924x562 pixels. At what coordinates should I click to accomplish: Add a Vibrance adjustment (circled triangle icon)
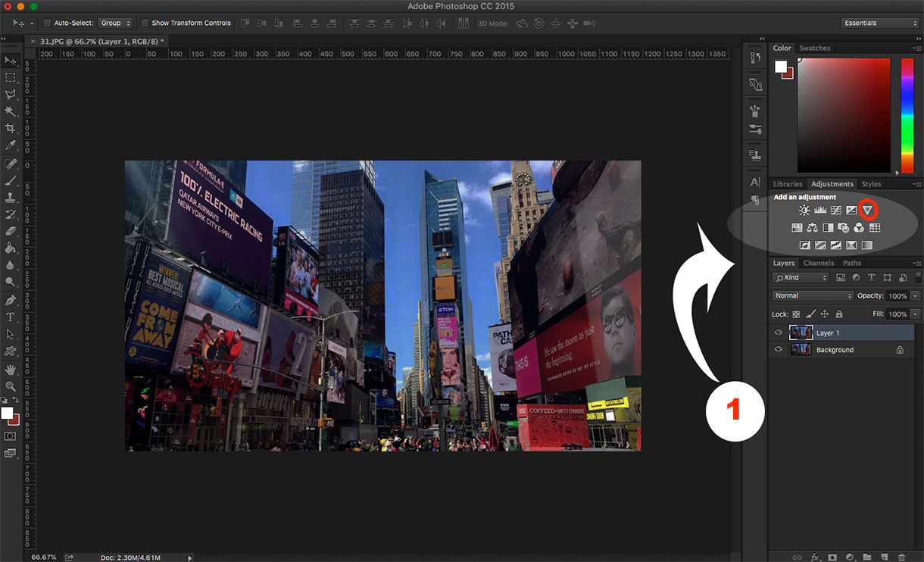tap(868, 210)
